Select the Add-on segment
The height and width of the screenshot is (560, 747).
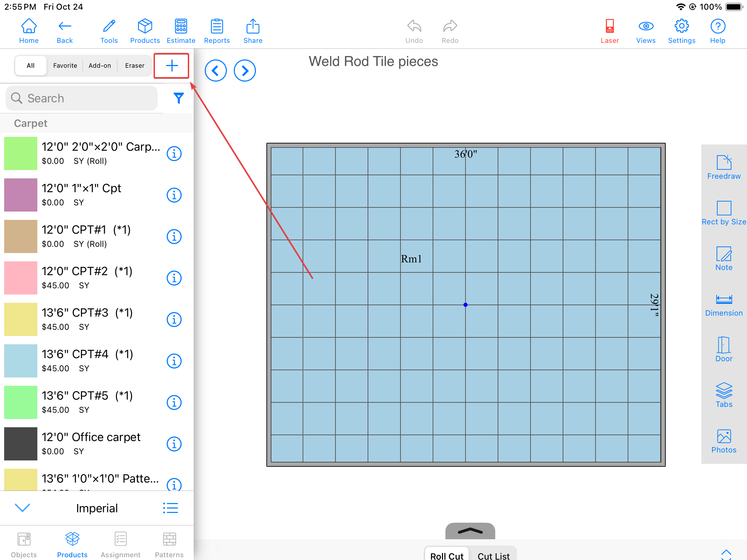100,66
